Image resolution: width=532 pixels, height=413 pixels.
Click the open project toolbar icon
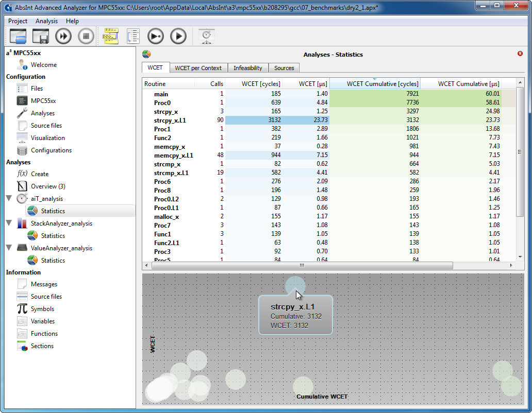coord(18,36)
